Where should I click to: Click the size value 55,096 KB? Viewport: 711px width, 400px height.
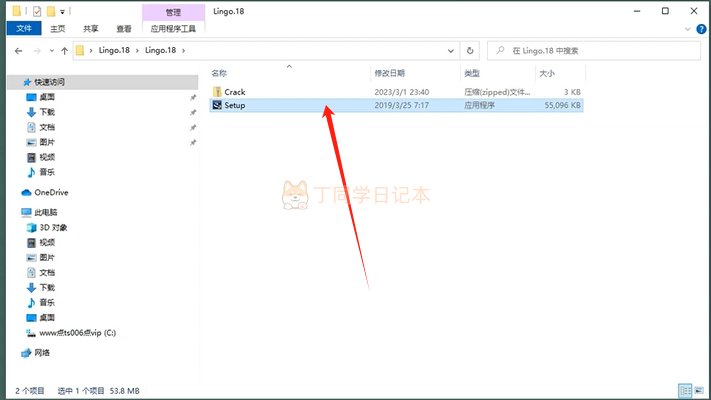tap(562, 105)
